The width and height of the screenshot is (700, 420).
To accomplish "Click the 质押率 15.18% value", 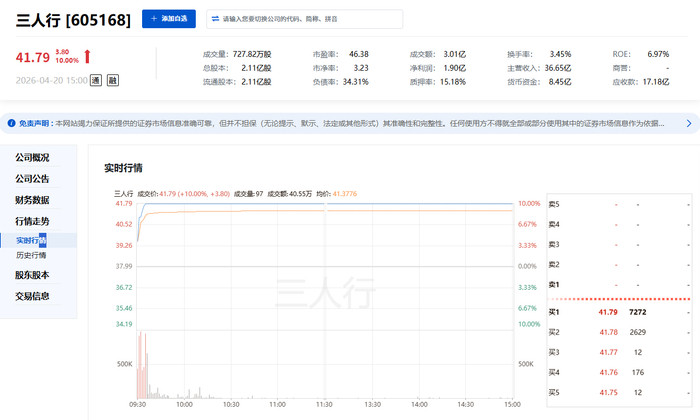I will coord(453,82).
